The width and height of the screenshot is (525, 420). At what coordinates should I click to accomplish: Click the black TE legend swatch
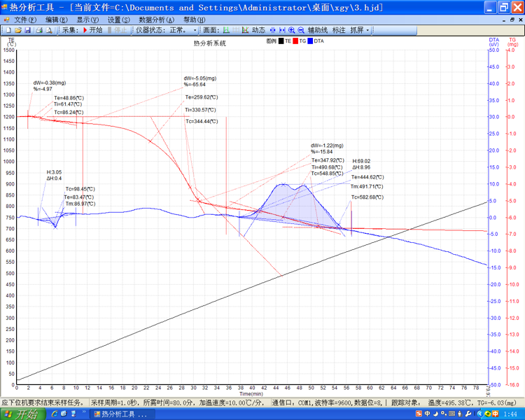[281, 41]
